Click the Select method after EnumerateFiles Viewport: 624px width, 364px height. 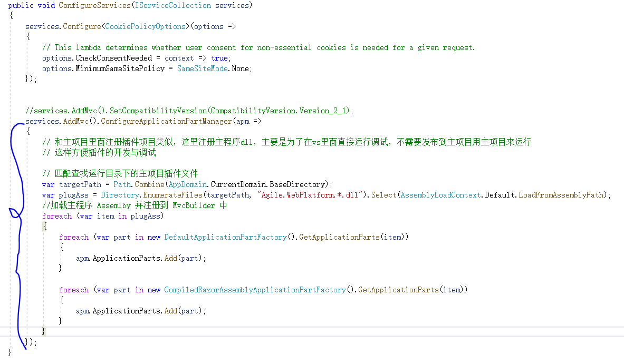pos(383,195)
